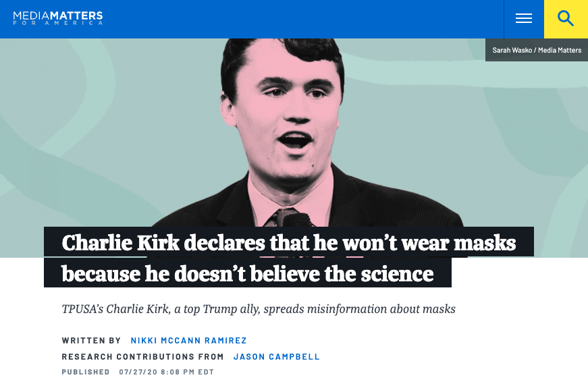The height and width of the screenshot is (392, 588).
Task: Open author page for Nikki McCann Ramirez
Action: coord(188,341)
